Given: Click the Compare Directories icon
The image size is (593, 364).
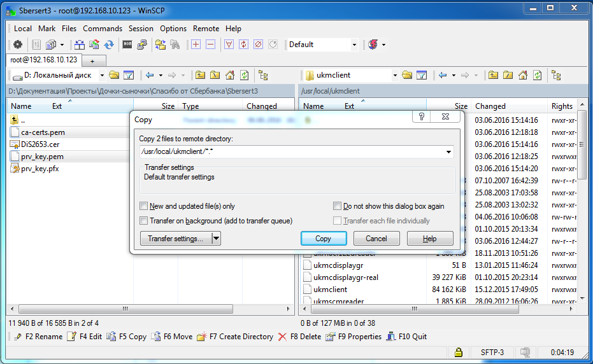Looking at the screenshot, I should point(80,45).
